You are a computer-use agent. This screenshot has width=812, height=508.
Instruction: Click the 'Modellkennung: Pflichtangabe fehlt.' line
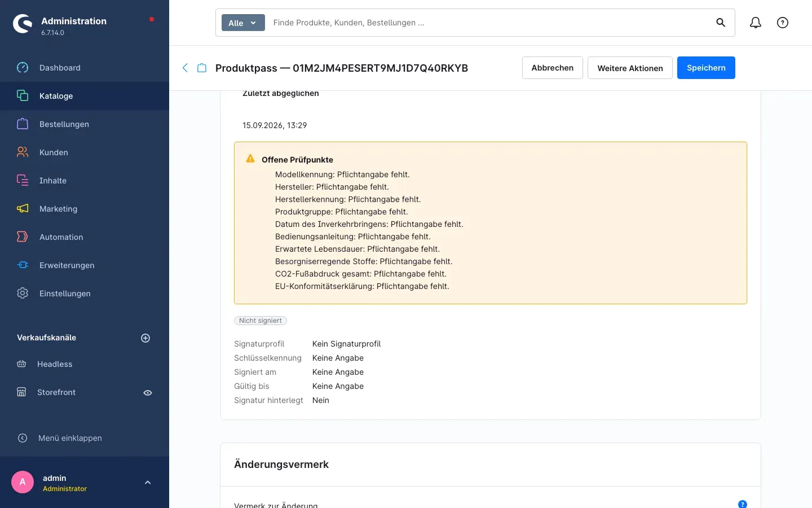pyautogui.click(x=342, y=174)
